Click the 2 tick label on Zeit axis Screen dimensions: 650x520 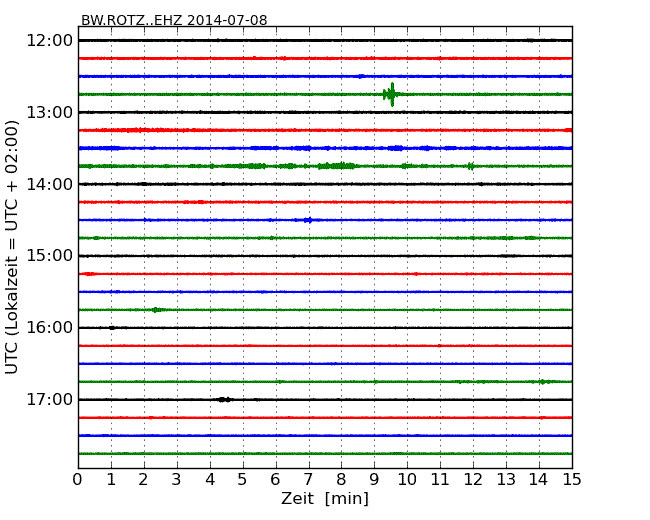(x=143, y=480)
